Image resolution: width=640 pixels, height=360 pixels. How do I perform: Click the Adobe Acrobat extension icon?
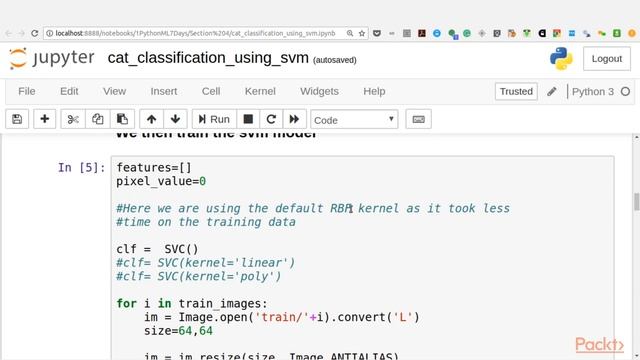(x=422, y=33)
